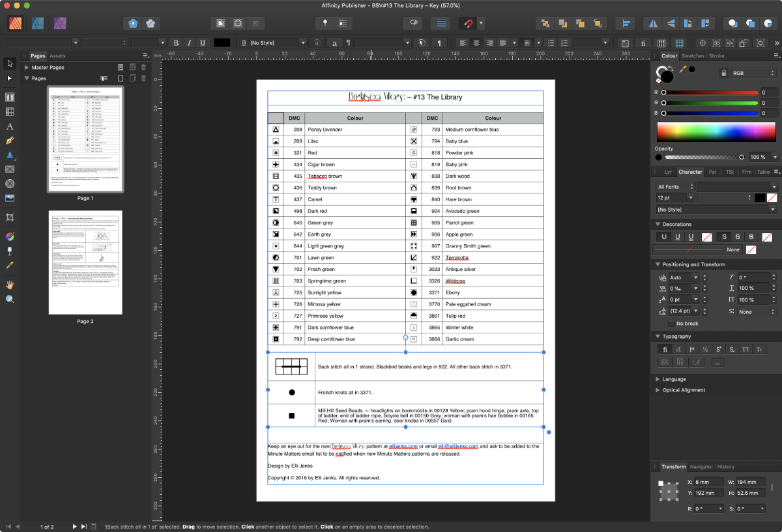This screenshot has height=532, width=782.
Task: Check the No break option
Action: (672, 322)
